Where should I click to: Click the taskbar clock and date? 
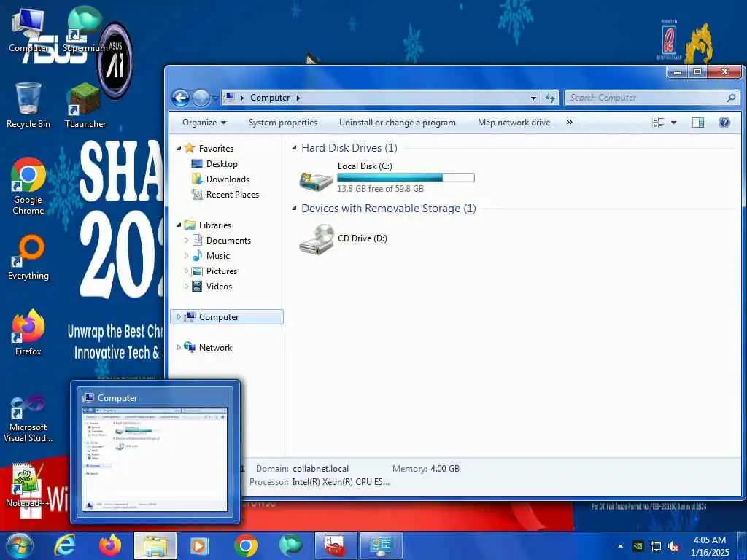tap(710, 546)
